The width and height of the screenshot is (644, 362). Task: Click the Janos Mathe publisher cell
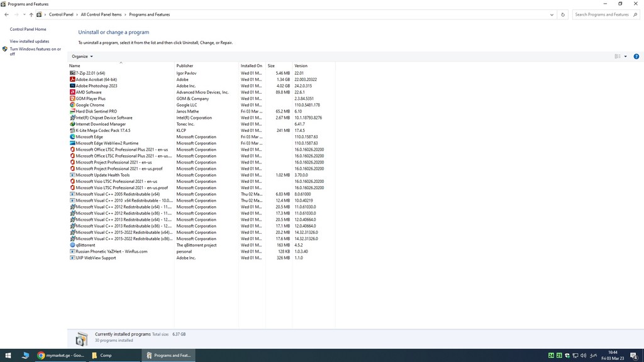187,111
